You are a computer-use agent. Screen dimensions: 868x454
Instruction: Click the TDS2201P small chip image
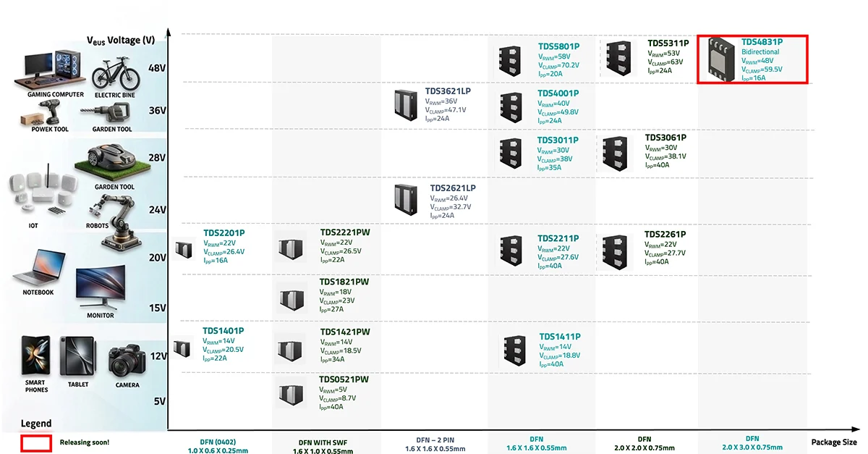pyautogui.click(x=185, y=248)
